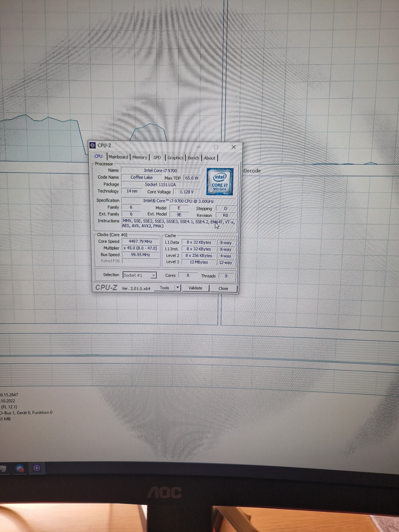Click the disabled maximize button
The image size is (399, 532).
click(216, 147)
